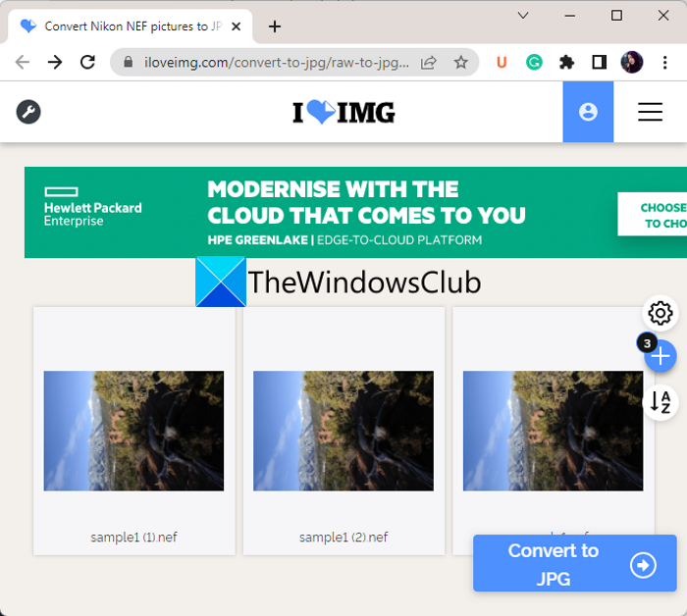Select the third image thumbnail

point(553,431)
